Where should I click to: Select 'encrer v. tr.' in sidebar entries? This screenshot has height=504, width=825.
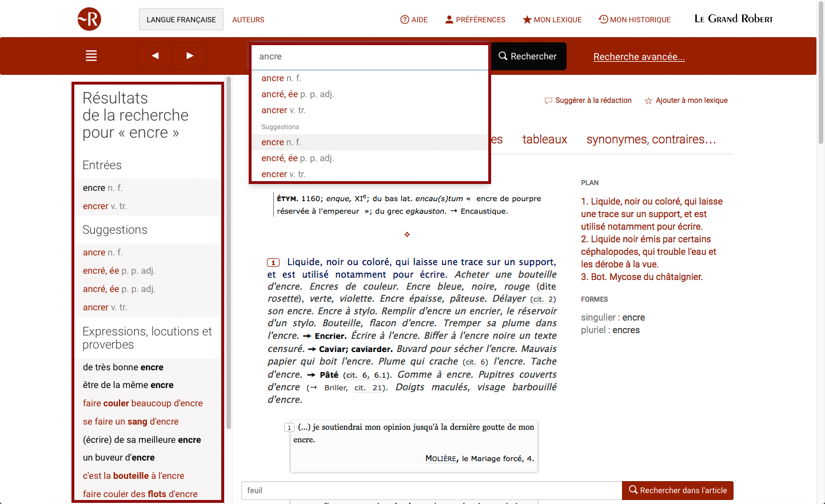[x=148, y=206]
